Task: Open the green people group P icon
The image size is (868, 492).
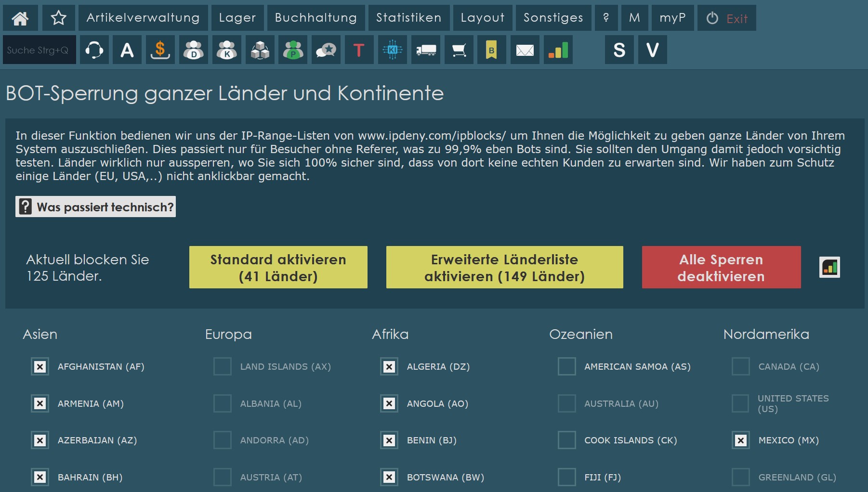Action: [293, 50]
